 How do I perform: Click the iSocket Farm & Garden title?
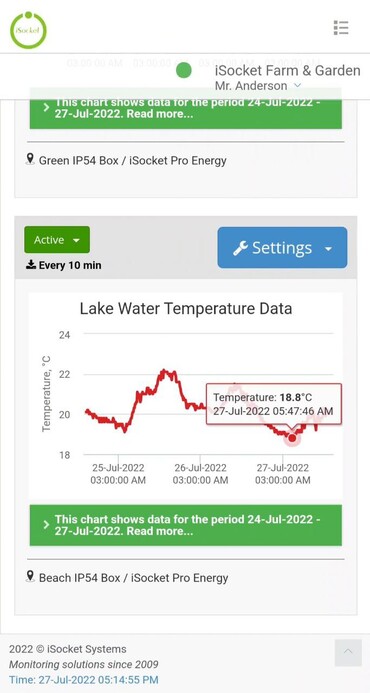click(287, 71)
